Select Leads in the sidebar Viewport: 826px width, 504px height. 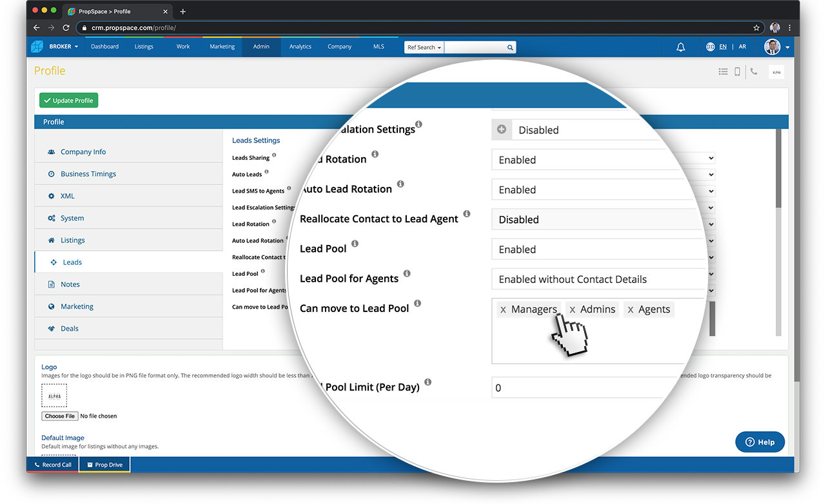[x=128, y=262]
